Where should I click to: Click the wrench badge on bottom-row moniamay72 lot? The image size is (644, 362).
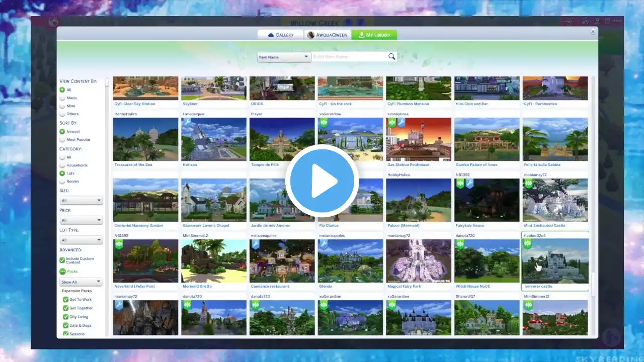(x=119, y=305)
